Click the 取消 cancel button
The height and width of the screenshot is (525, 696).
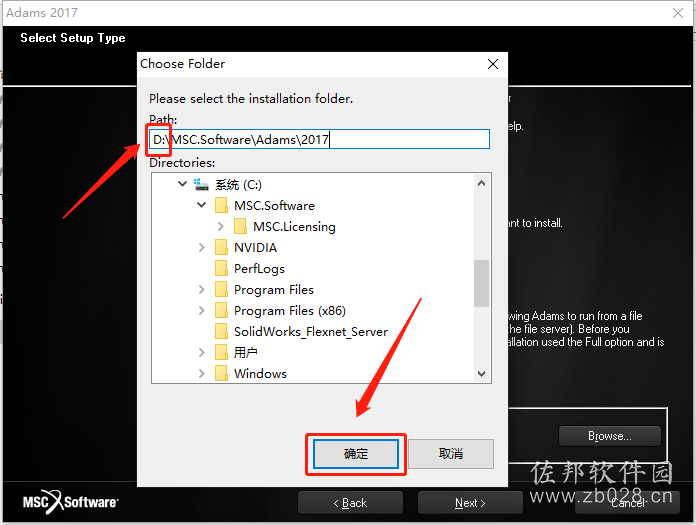point(451,454)
